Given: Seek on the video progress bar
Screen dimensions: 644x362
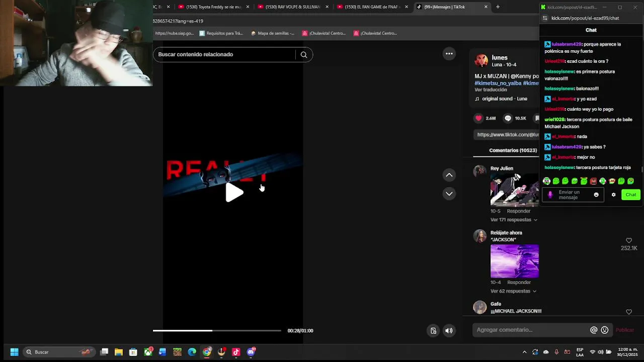Looking at the screenshot, I should (x=217, y=330).
